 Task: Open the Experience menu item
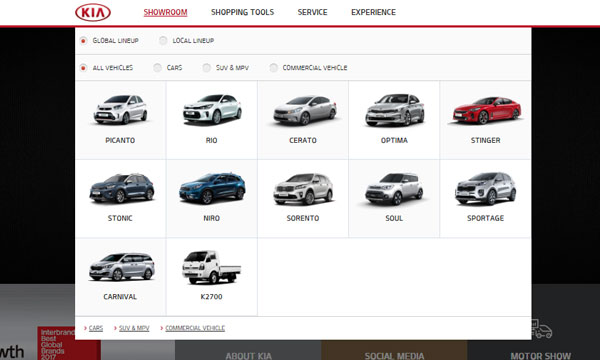[x=373, y=12]
